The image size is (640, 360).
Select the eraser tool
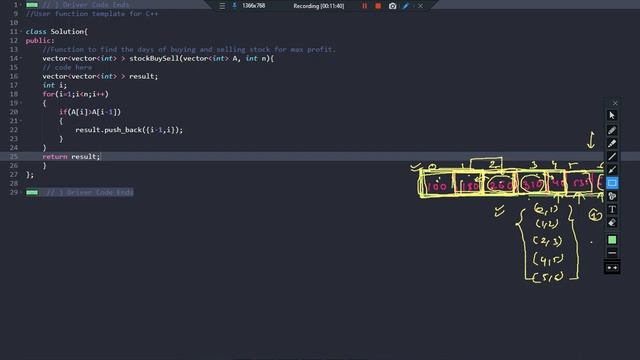611,223
